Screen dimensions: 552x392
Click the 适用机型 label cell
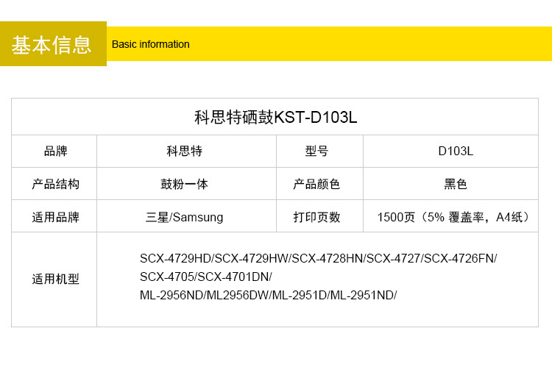[55, 279]
